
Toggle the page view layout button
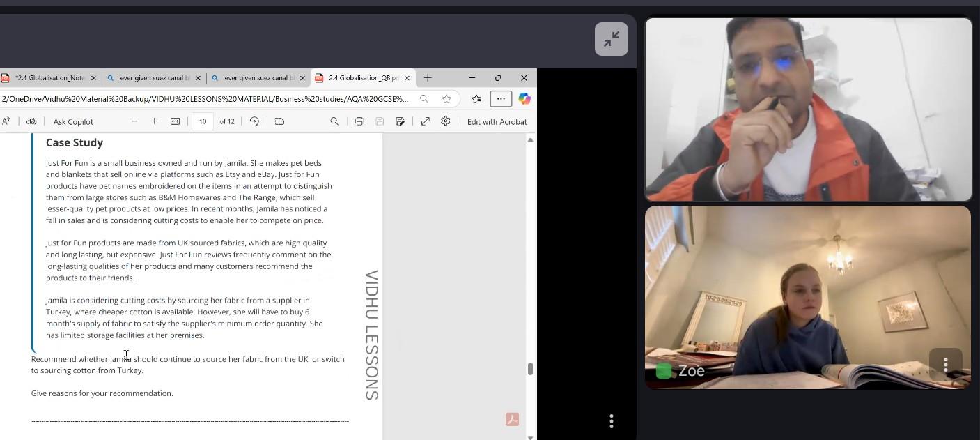279,121
